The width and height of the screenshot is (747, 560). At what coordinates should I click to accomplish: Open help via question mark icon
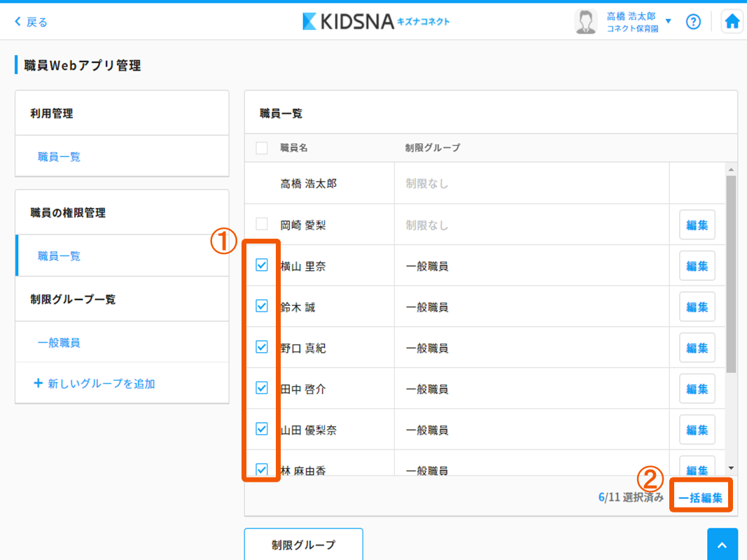(x=693, y=22)
